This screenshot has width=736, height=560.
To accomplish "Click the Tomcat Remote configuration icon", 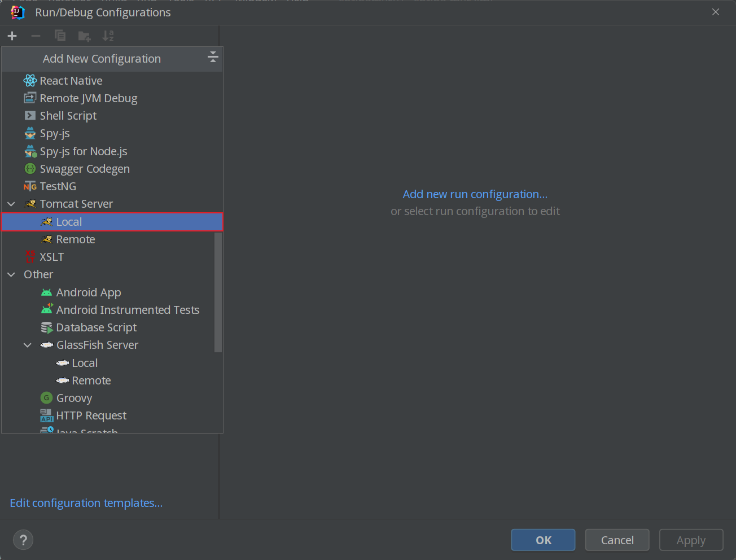I will (x=47, y=239).
